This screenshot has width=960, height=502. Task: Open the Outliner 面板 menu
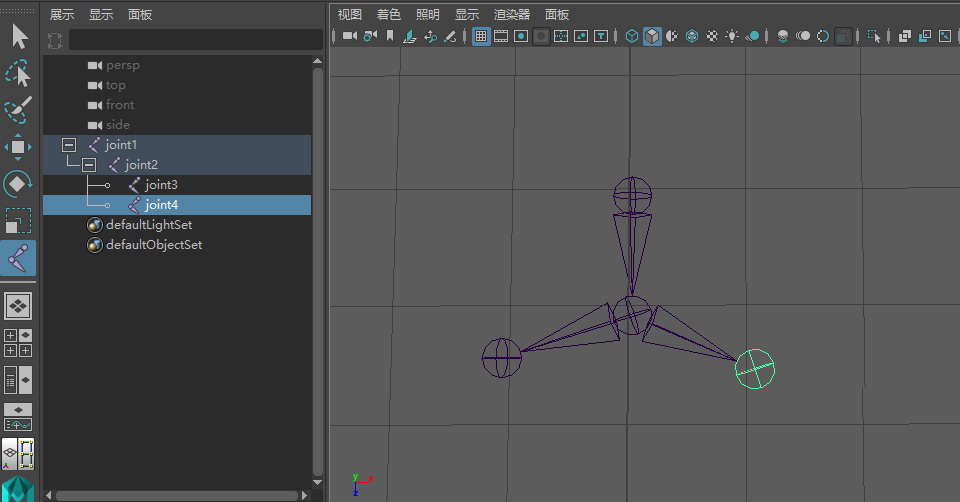point(140,15)
